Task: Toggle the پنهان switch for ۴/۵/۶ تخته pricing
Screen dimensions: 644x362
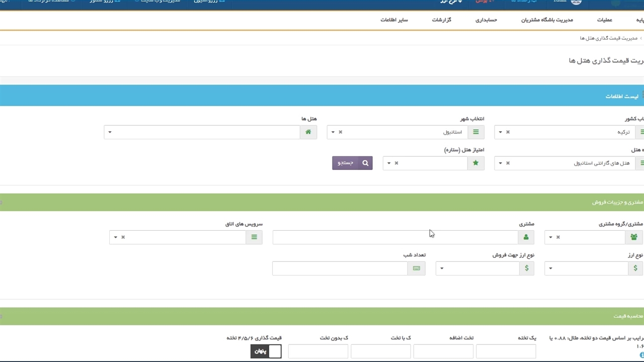Action: [x=266, y=351]
